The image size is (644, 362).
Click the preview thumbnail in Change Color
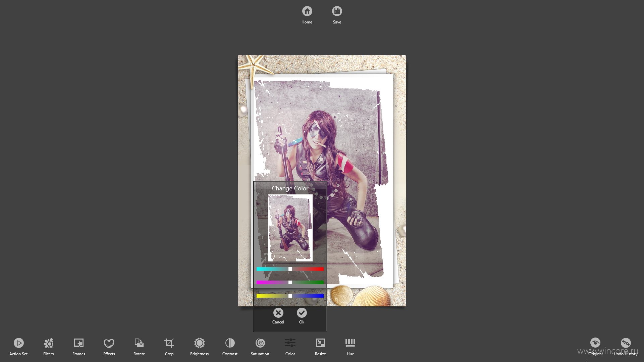click(290, 228)
